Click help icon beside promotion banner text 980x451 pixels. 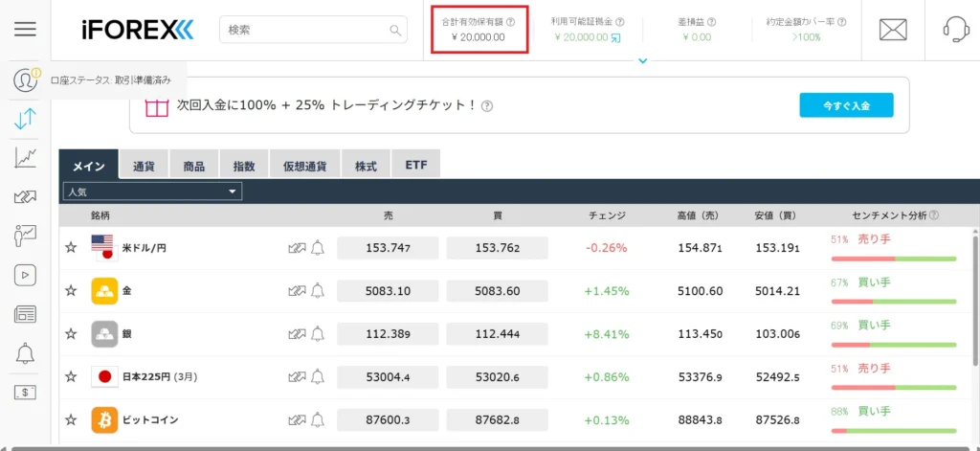pos(487,105)
